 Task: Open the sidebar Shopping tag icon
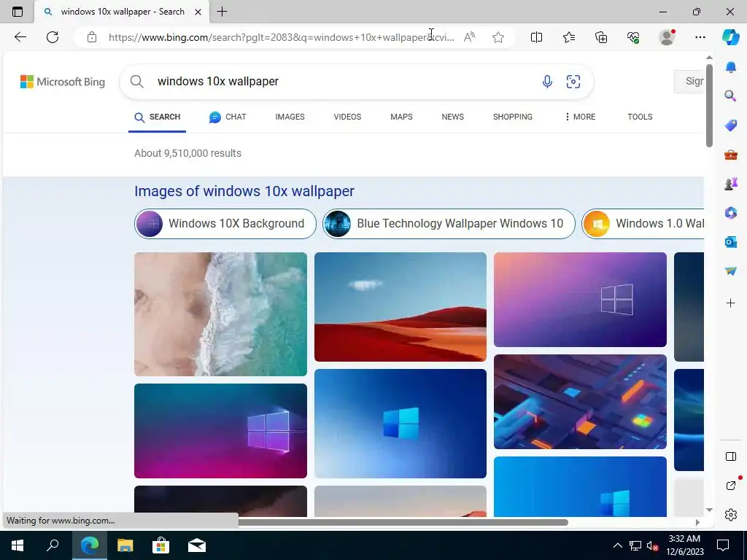tap(730, 125)
